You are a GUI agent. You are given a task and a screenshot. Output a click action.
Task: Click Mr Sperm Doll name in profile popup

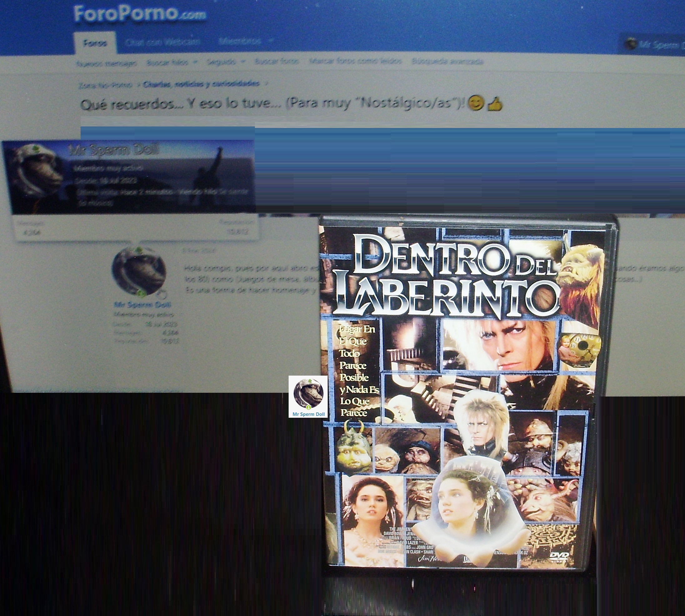[x=113, y=150]
